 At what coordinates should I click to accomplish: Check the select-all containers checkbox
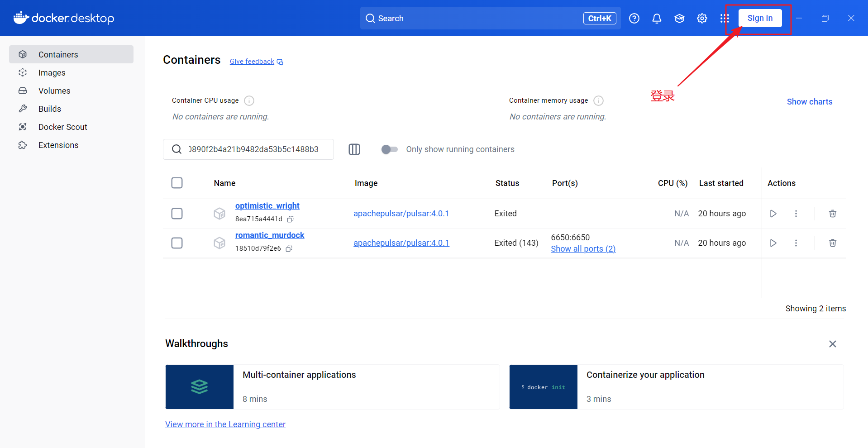[177, 183]
